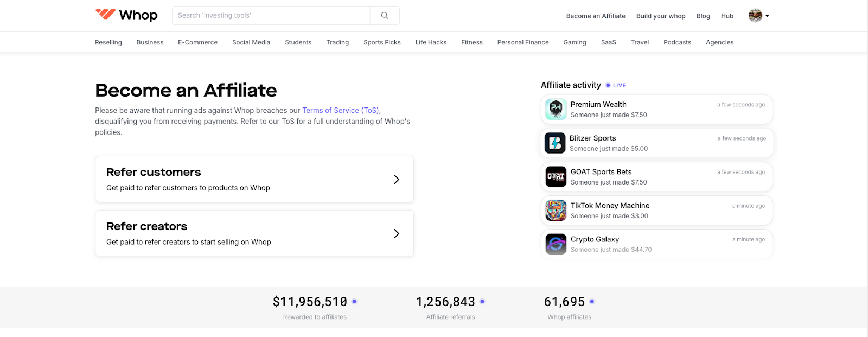Open Refer customers chevron arrow
868x337 pixels.
point(397,180)
